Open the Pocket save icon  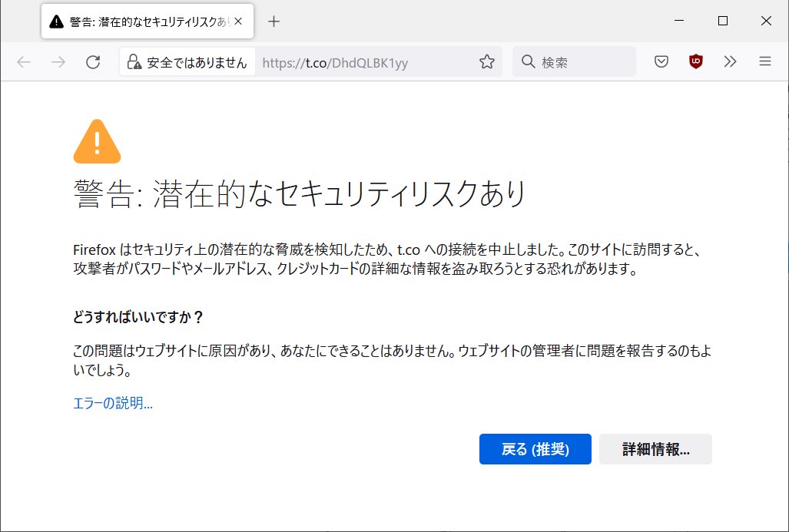tap(661, 62)
